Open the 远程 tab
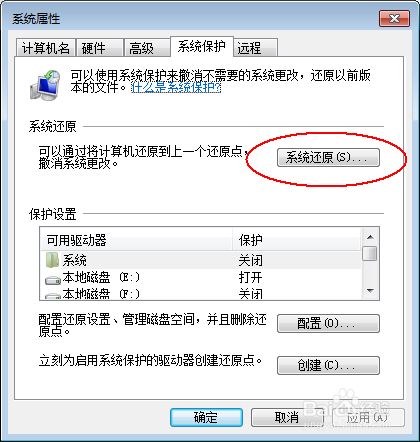The height and width of the screenshot is (442, 420). tap(256, 48)
